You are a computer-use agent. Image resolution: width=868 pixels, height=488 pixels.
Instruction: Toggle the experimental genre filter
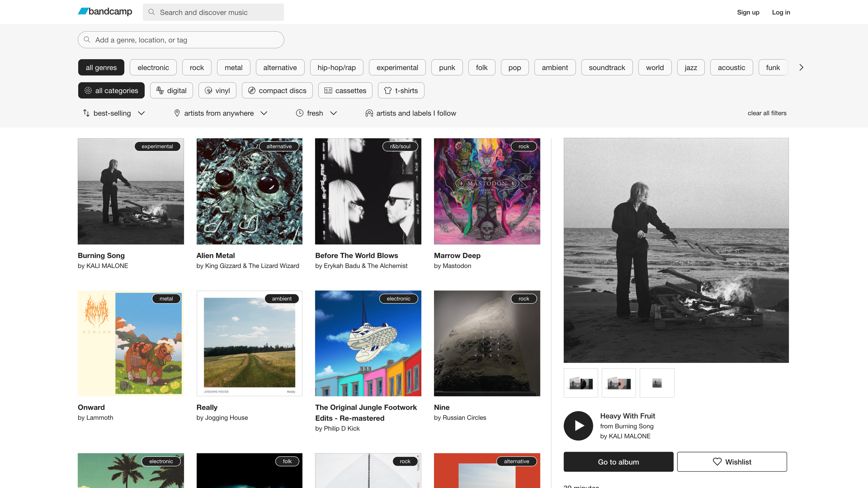397,67
